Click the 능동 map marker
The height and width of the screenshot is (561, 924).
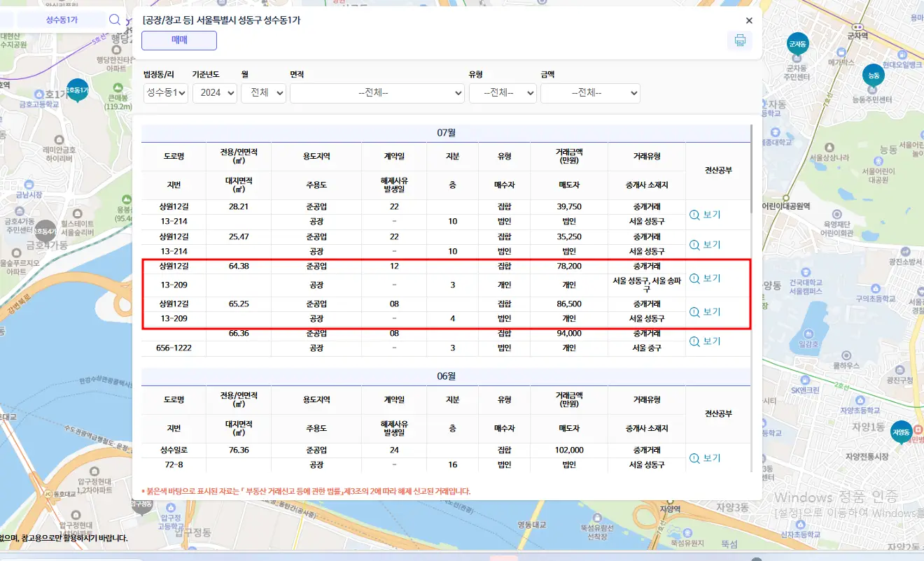tap(874, 76)
